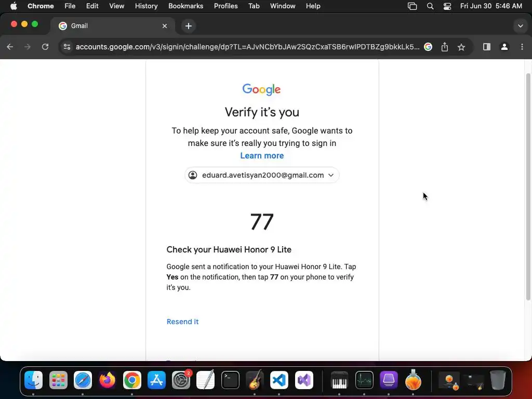This screenshot has width=532, height=399.
Task: Open Control Center in menu bar
Action: [447, 6]
